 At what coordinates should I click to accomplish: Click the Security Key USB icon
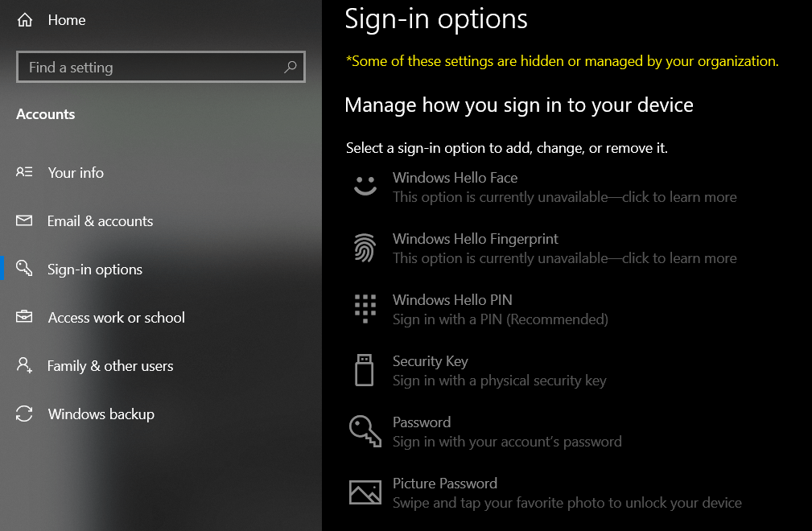[x=364, y=369]
